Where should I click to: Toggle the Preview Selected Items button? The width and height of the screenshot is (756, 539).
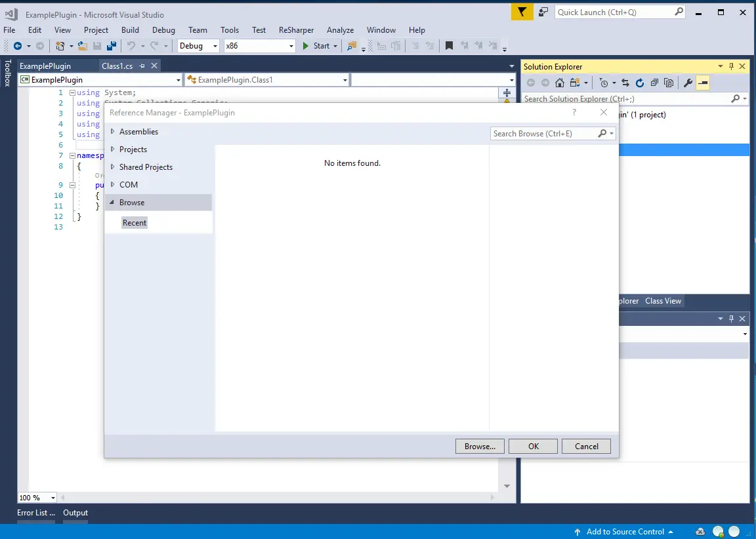(703, 83)
